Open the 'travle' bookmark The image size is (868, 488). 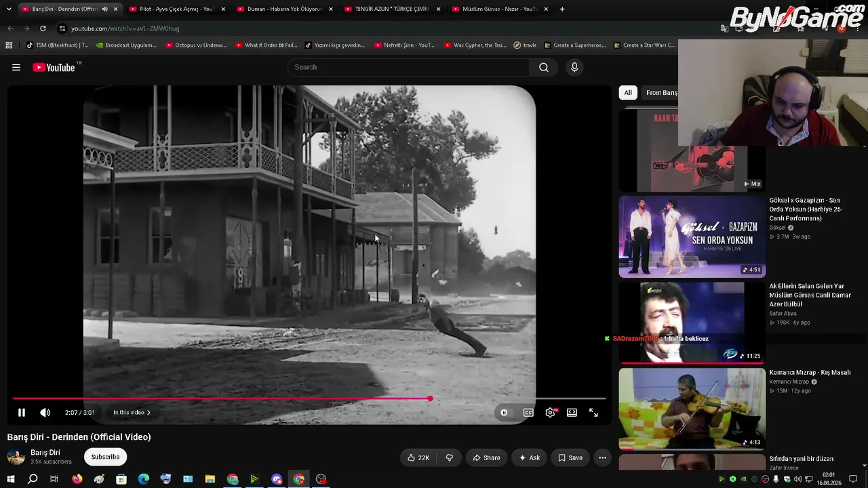(525, 45)
